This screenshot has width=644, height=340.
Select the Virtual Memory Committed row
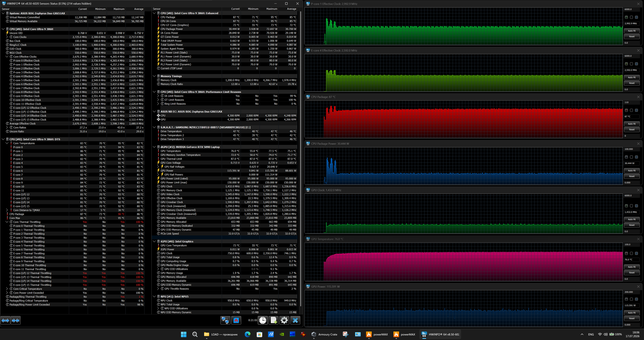72,17
